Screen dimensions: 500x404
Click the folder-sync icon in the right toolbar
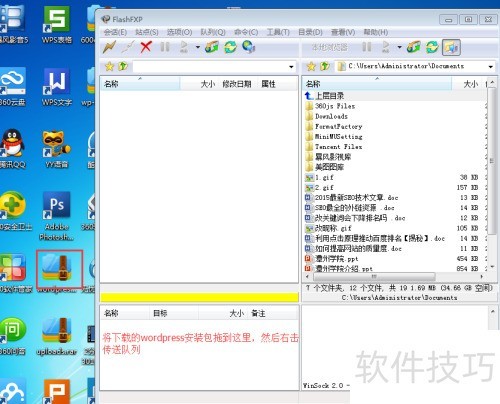point(414,47)
